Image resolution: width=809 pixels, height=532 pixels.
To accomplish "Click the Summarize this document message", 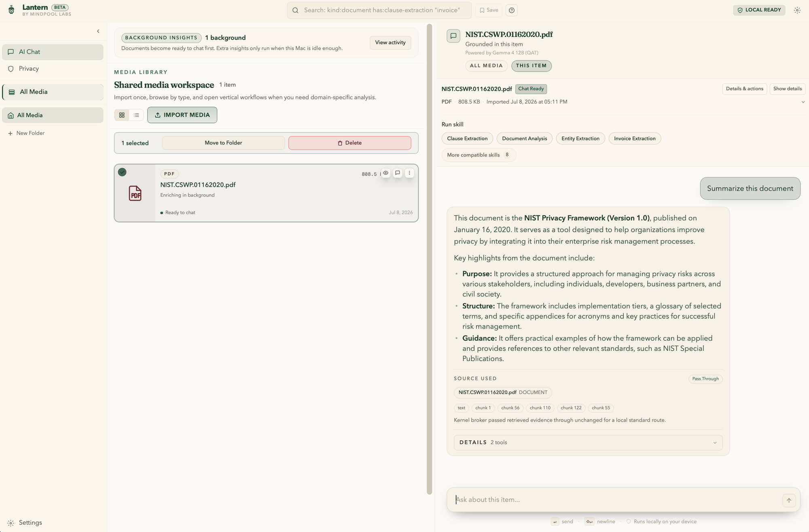I will (x=750, y=189).
